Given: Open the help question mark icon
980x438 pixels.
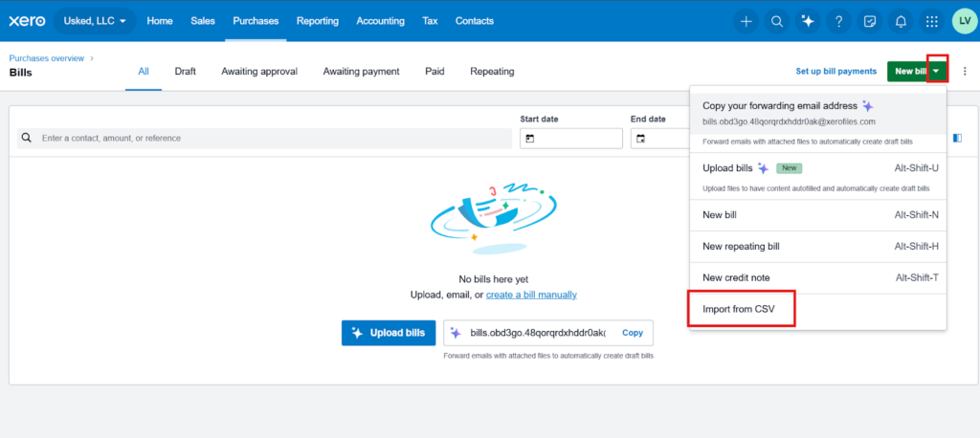Looking at the screenshot, I should coord(838,21).
